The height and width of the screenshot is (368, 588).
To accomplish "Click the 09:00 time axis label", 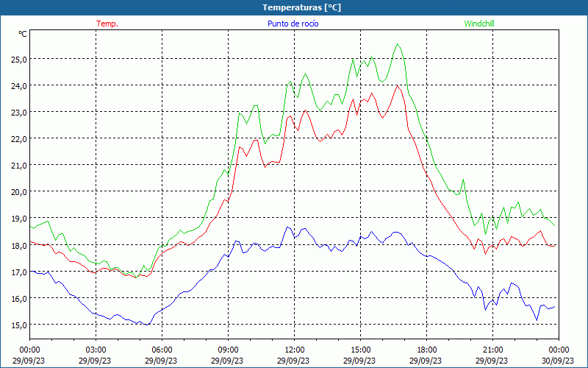I will pos(228,350).
